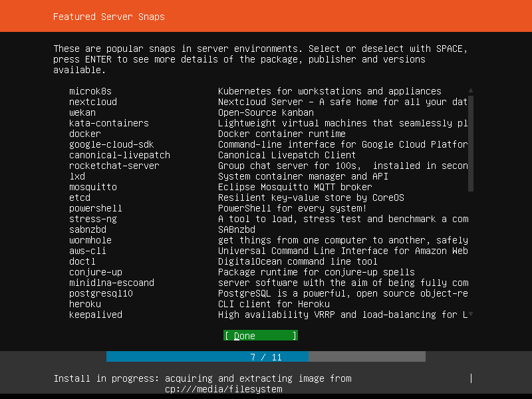Click the scrollbar down arrow

pos(471,314)
